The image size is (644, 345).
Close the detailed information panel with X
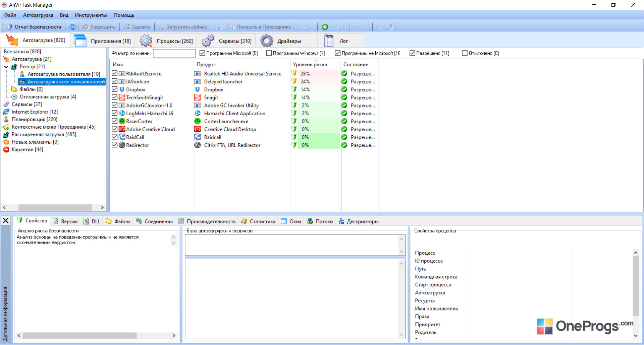coord(6,220)
